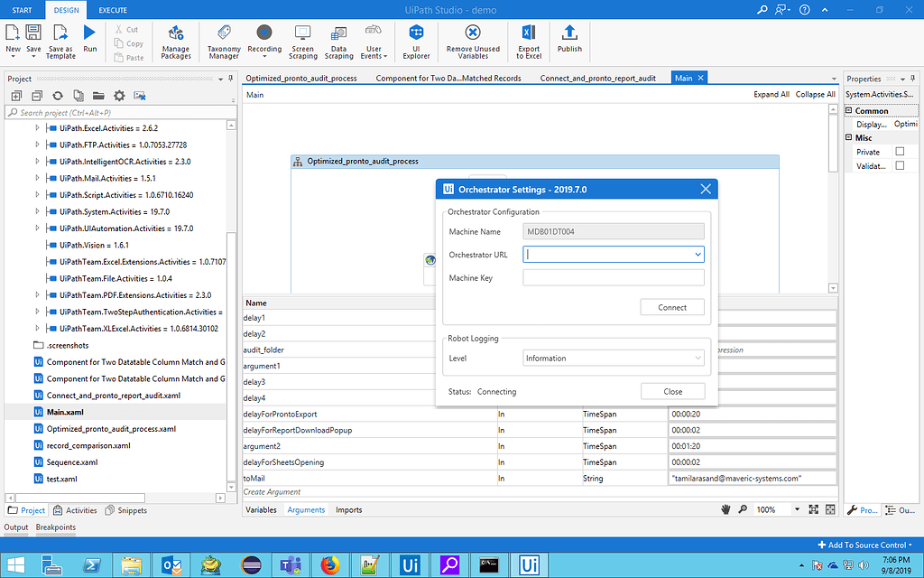Open Project Settings gear in Project panel
The height and width of the screenshot is (578, 924).
(118, 95)
